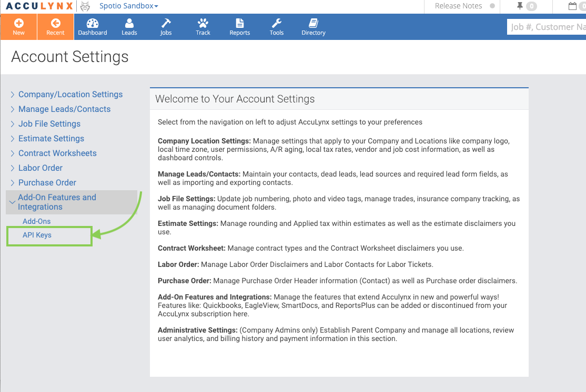The height and width of the screenshot is (392, 586).
Task: Open Reports document icon
Action: [x=240, y=23]
